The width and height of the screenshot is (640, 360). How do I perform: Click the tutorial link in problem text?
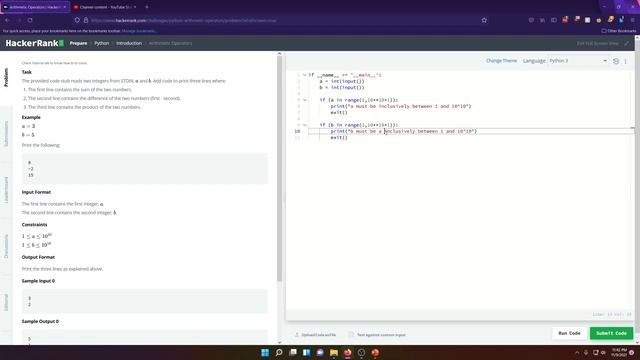click(40, 63)
